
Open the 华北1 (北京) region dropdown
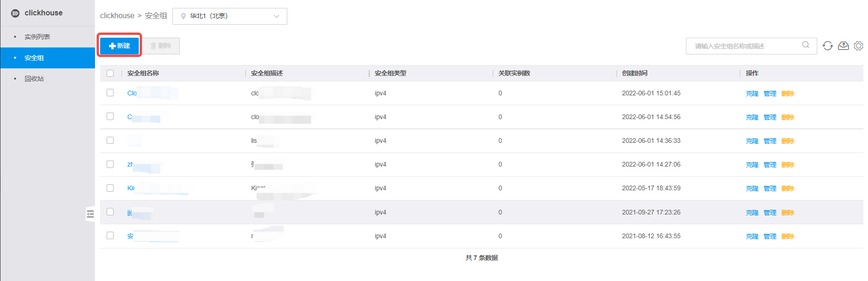230,16
